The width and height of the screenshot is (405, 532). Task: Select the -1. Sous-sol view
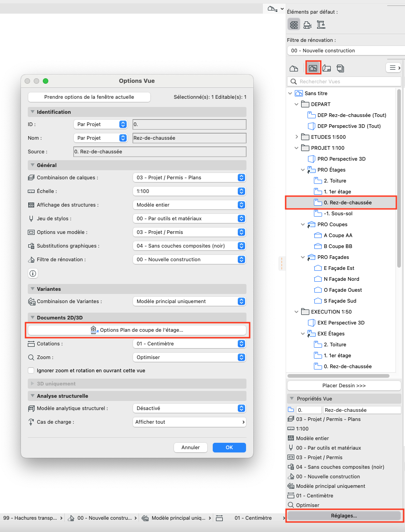tap(338, 213)
